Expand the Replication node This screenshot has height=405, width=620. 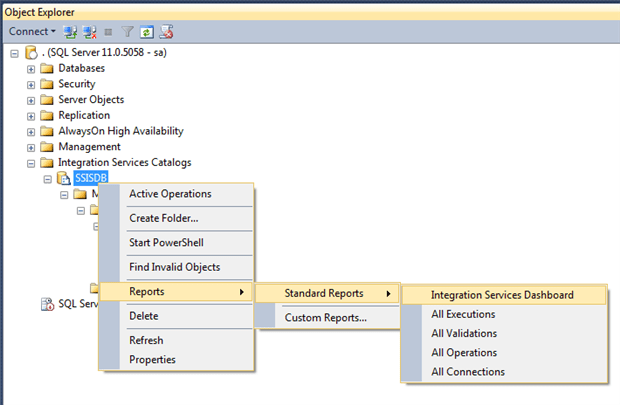coord(31,116)
